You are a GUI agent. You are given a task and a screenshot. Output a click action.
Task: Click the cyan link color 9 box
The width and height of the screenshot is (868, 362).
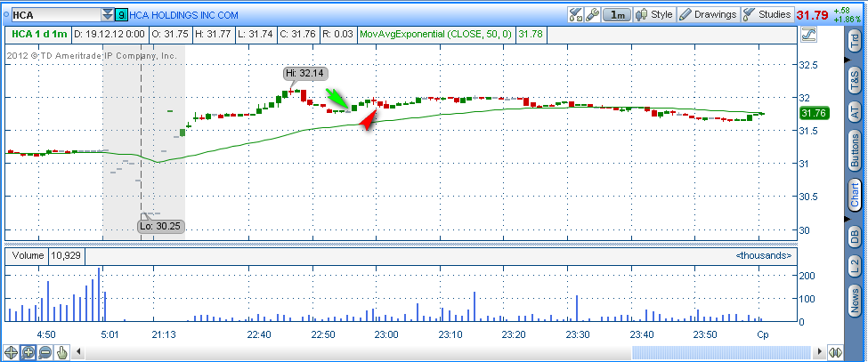tap(121, 15)
